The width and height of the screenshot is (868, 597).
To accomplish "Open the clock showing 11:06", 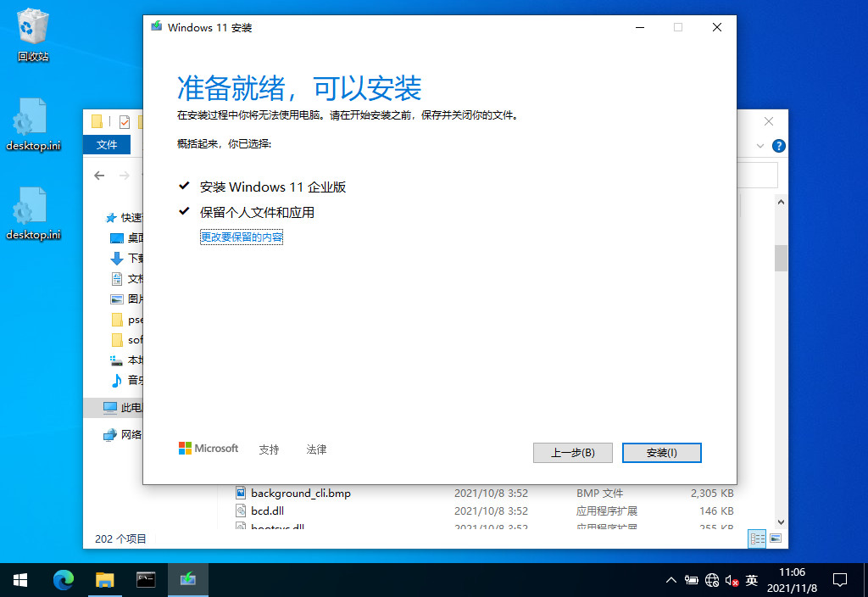I will pyautogui.click(x=793, y=580).
